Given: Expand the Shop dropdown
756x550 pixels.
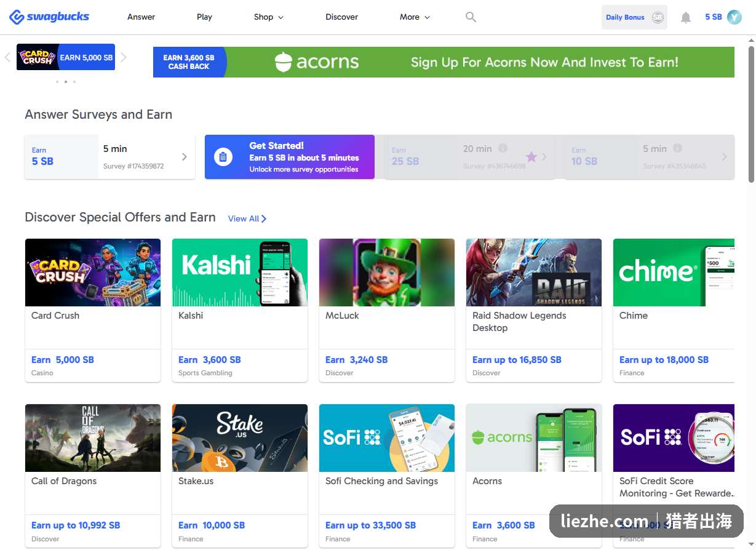Looking at the screenshot, I should pyautogui.click(x=269, y=17).
